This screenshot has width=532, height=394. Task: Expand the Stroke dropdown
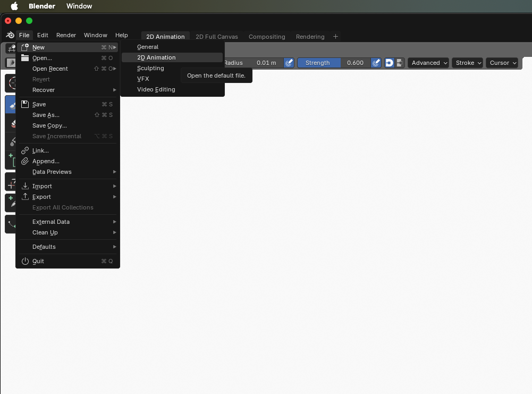[x=468, y=63]
